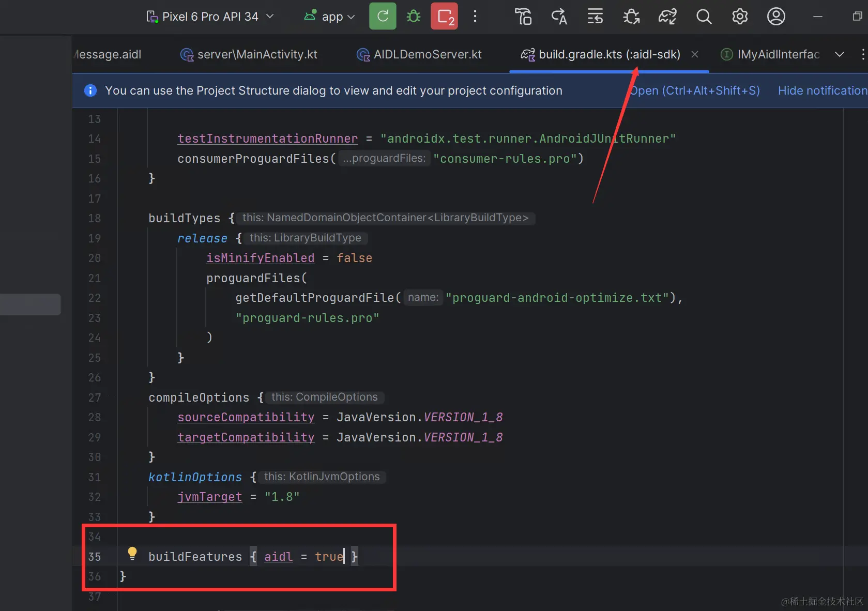868x611 pixels.
Task: Click the true value on line 35
Action: pyautogui.click(x=329, y=557)
